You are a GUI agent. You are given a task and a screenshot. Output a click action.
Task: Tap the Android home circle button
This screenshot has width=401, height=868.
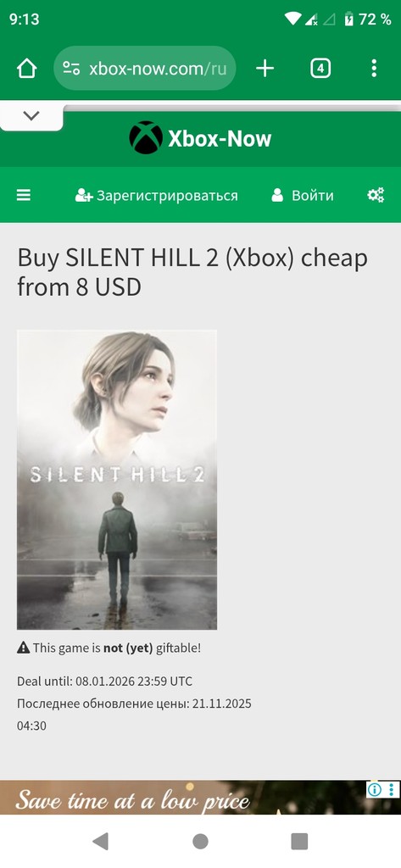tap(200, 842)
